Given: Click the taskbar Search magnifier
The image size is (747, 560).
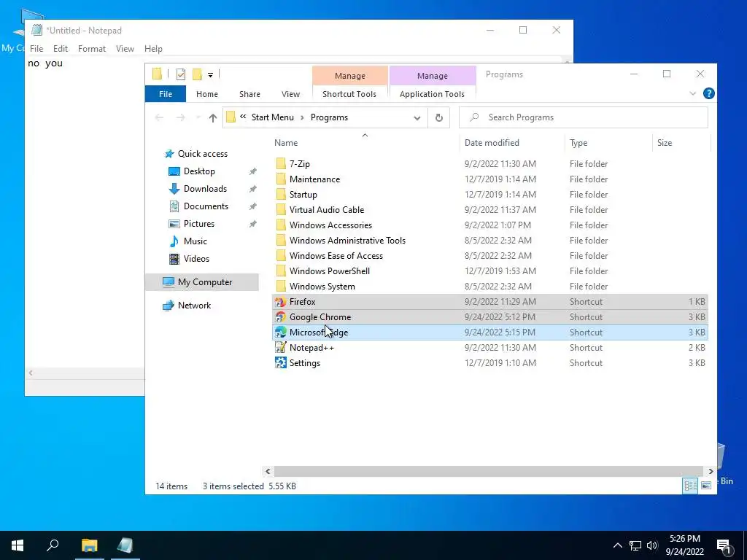Looking at the screenshot, I should coord(53,545).
